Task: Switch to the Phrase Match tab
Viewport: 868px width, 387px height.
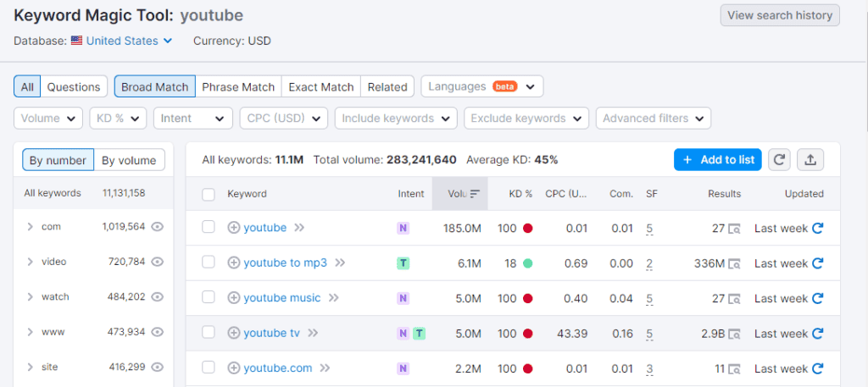Action: pos(238,86)
